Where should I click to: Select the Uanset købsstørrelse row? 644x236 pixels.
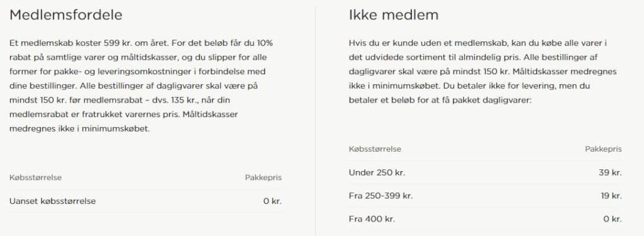pos(145,201)
